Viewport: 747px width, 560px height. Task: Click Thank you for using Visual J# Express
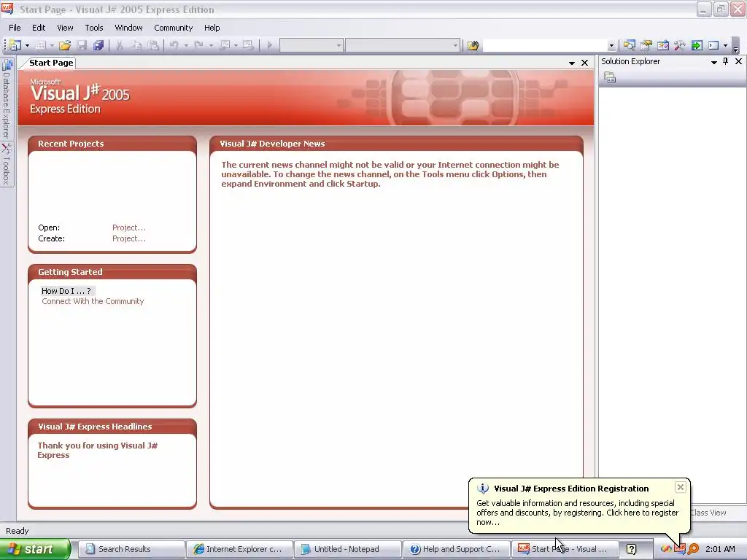click(x=97, y=450)
